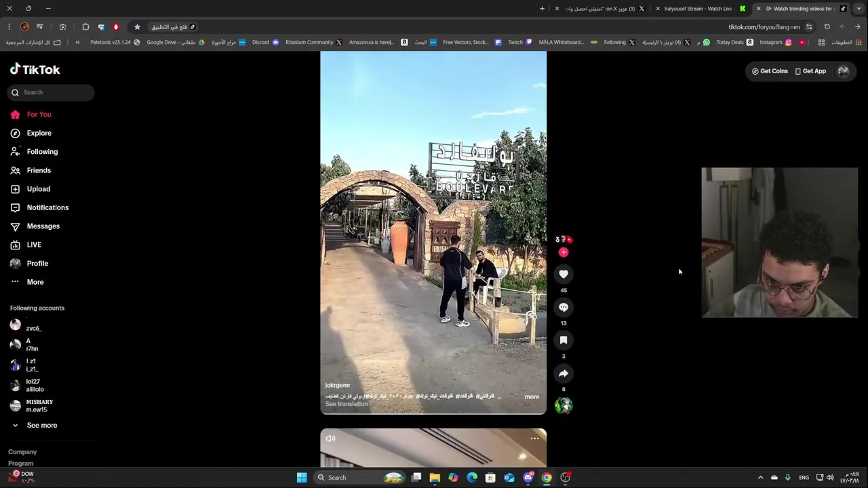868x488 pixels.
Task: Click Get Coins button
Action: (770, 71)
